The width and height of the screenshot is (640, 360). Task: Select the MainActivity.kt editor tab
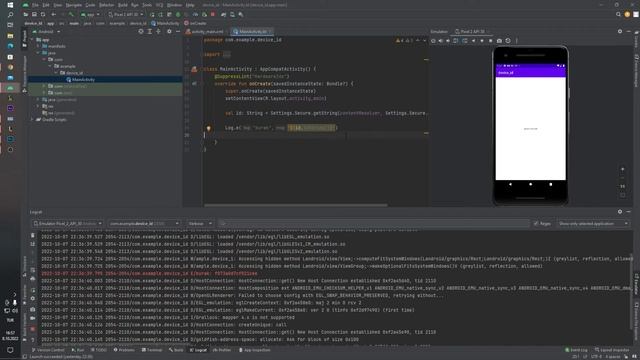pyautogui.click(x=253, y=31)
